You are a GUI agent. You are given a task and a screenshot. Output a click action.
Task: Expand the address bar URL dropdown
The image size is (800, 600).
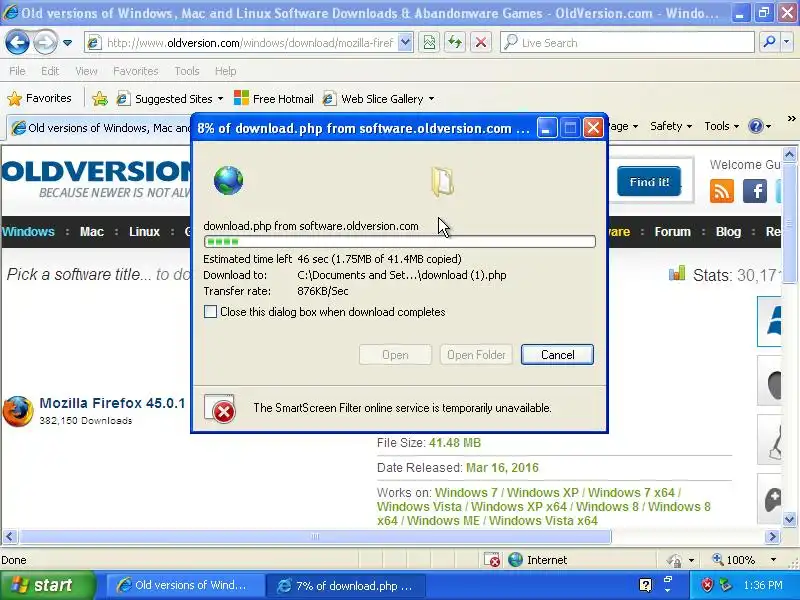pyautogui.click(x=405, y=43)
